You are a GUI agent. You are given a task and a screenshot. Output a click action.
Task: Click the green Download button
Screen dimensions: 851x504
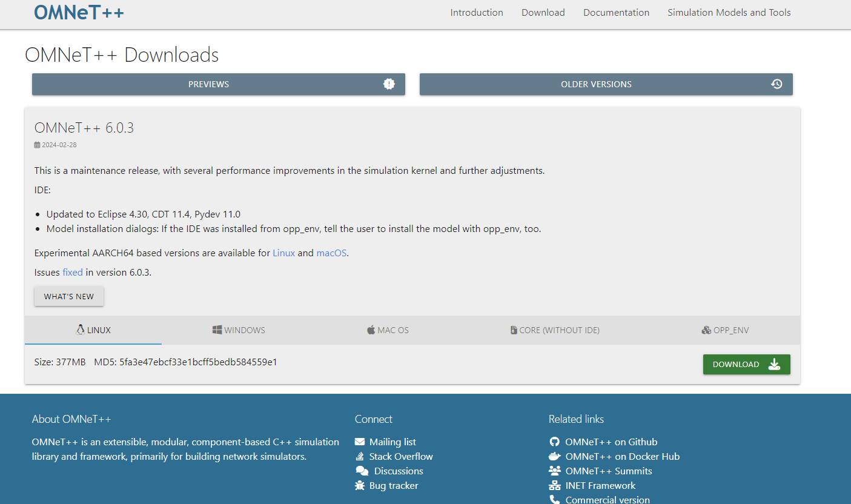(x=747, y=364)
